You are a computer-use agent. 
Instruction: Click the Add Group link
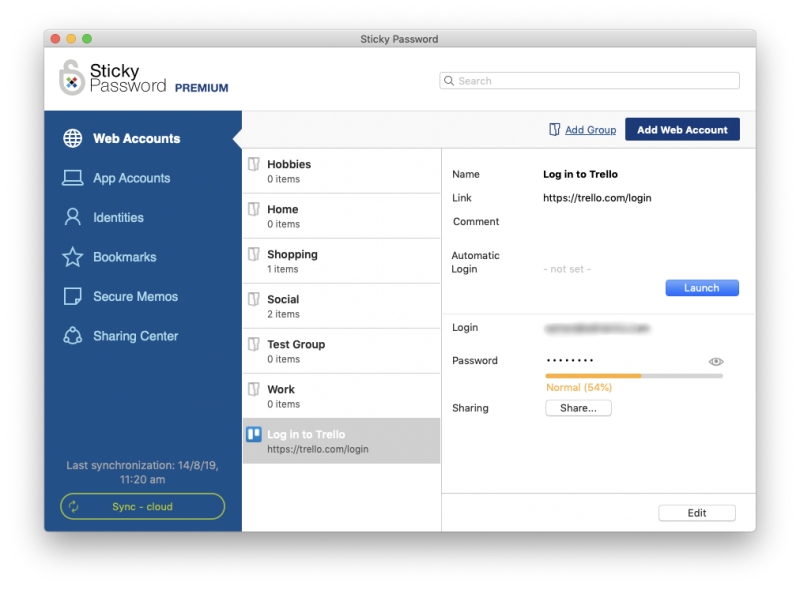[x=590, y=130]
